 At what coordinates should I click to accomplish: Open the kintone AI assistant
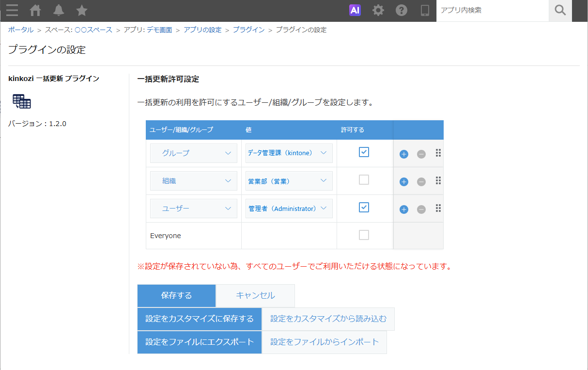pos(355,10)
